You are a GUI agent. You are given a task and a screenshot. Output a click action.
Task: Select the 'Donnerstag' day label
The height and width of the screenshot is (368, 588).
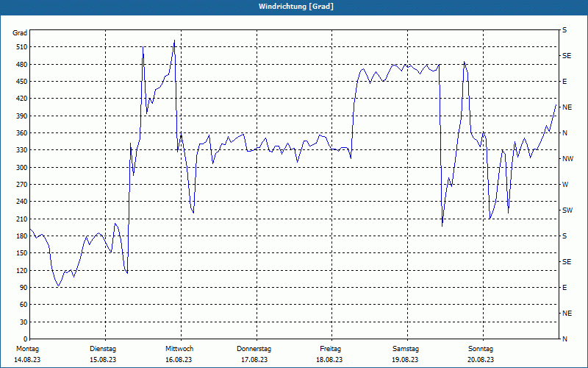click(x=254, y=349)
